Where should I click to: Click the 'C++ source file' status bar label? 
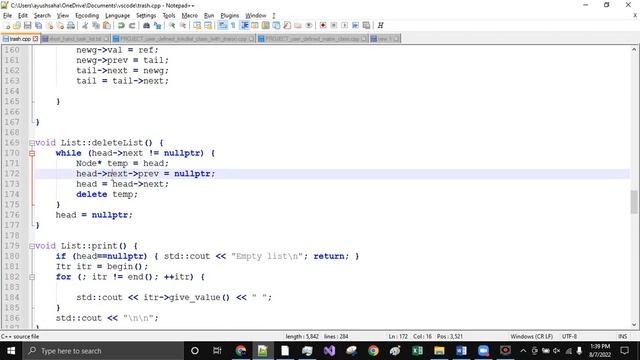click(x=20, y=337)
